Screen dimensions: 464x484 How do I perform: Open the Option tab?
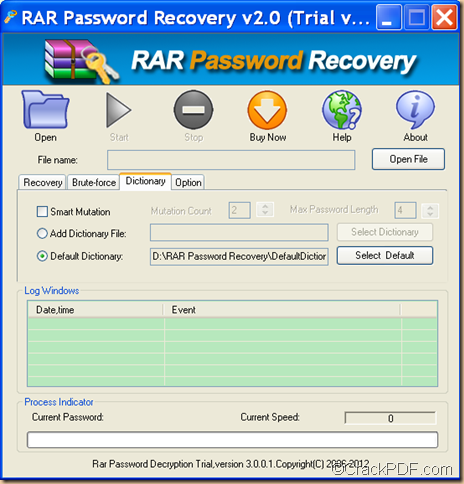tap(188, 182)
